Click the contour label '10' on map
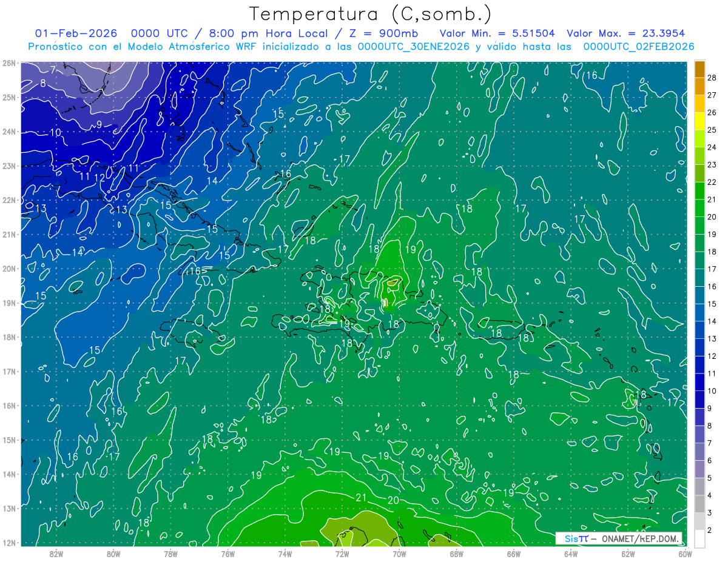This screenshot has height=562, width=728. 55,132
